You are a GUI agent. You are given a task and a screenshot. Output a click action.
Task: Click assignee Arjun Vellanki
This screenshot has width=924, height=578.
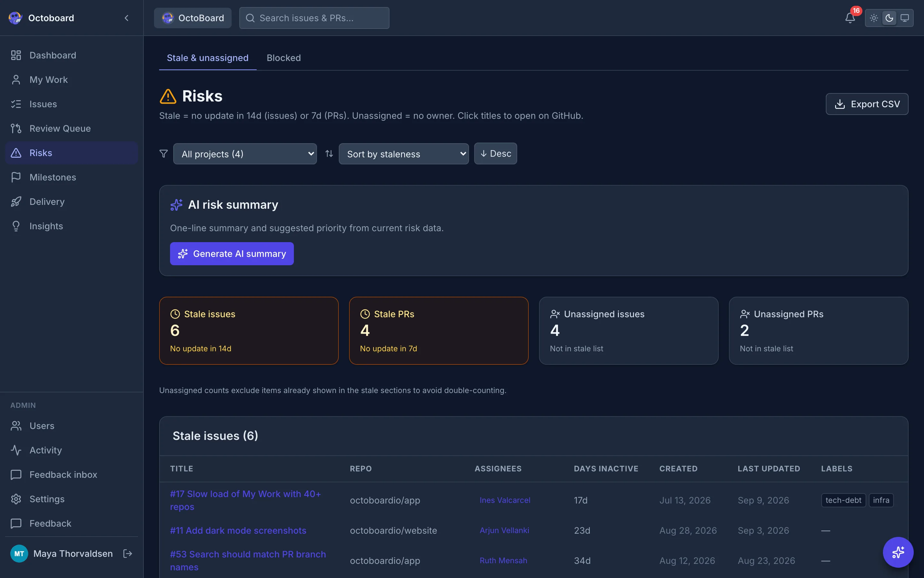(x=504, y=530)
